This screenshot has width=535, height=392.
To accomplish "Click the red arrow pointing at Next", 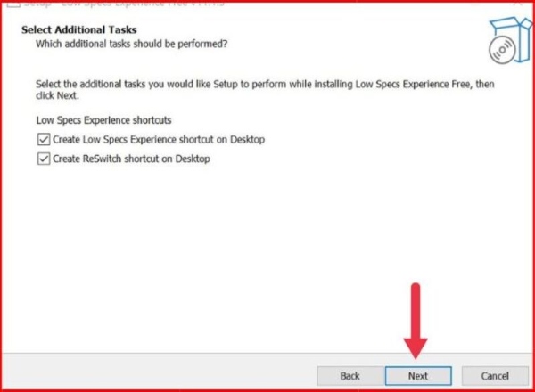I will [416, 321].
